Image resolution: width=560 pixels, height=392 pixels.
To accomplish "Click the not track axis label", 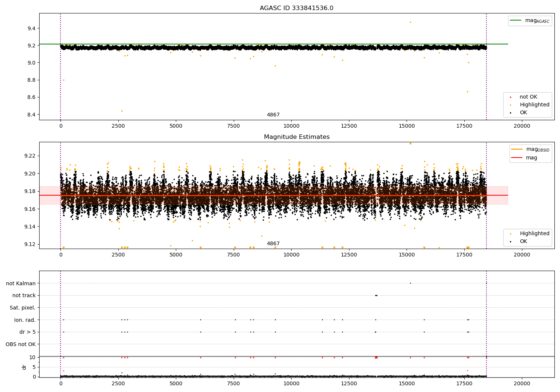I will pyautogui.click(x=24, y=296).
